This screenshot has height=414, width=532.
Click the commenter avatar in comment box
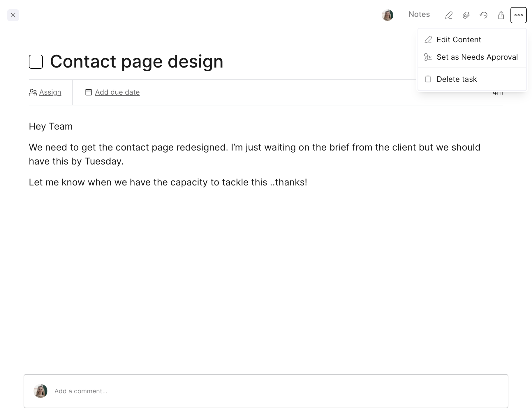coord(40,391)
